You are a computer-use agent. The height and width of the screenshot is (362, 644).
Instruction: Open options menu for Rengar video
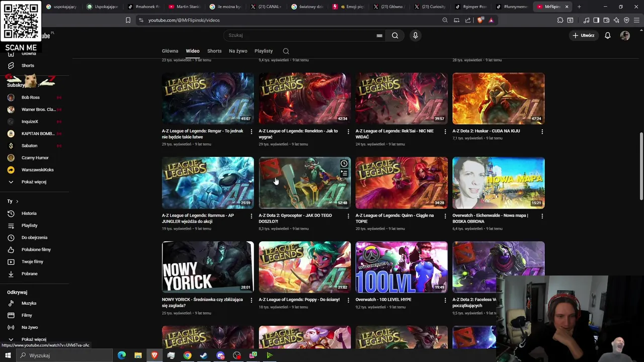coord(252,131)
